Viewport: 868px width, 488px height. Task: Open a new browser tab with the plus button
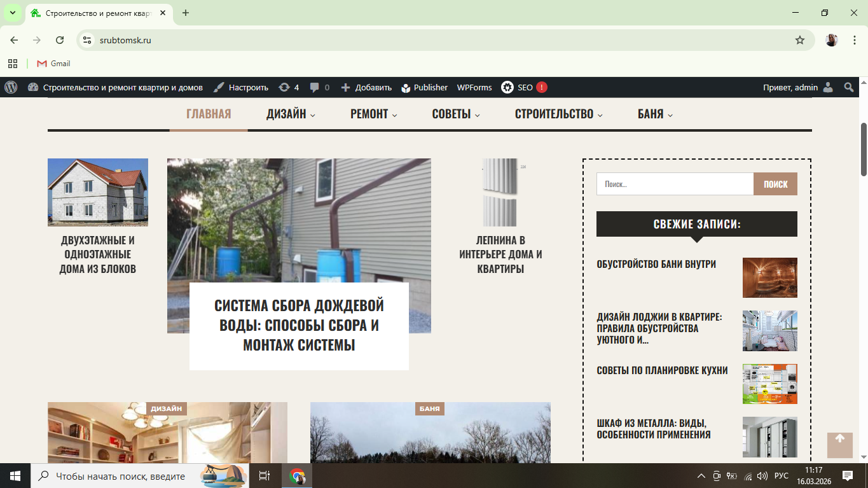(186, 13)
